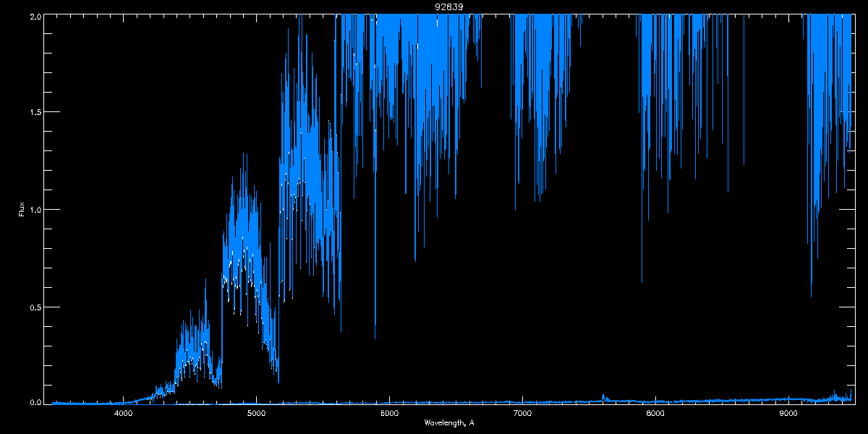Click the x-axis label 'Wavelength, A'
The height and width of the screenshot is (434, 868).
click(x=449, y=422)
